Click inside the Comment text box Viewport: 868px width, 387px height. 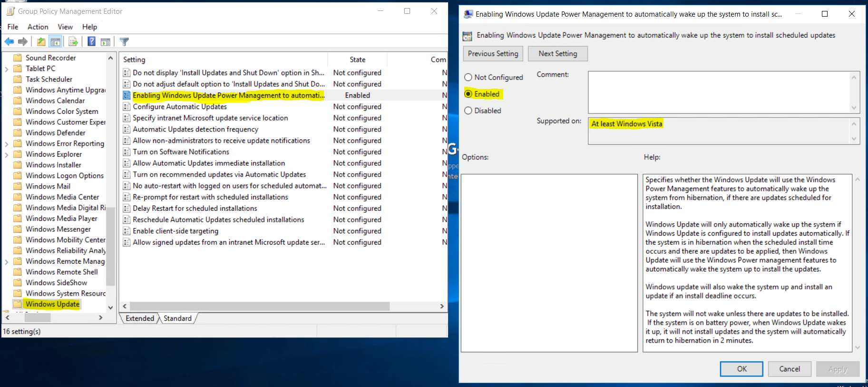point(719,92)
